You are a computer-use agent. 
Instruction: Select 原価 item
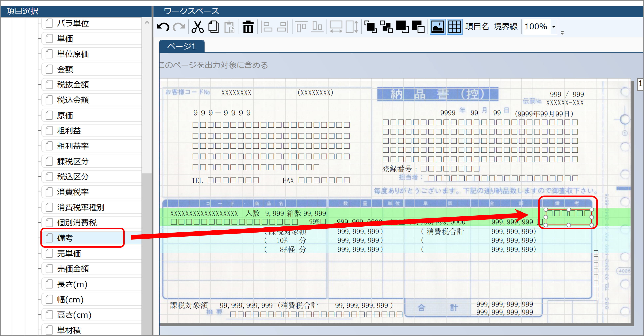(x=91, y=115)
